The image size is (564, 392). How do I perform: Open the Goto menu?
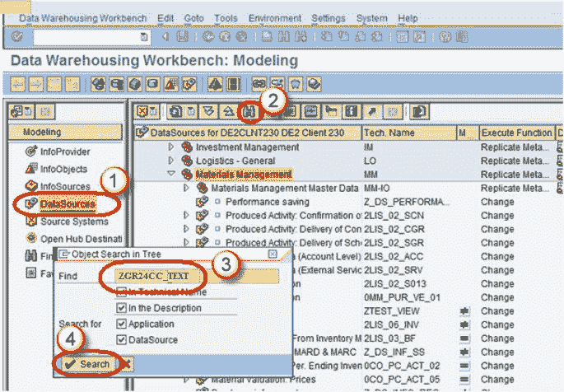193,18
